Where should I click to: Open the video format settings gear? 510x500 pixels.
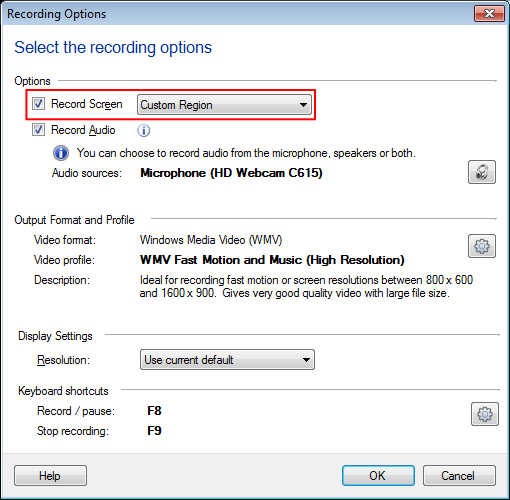(482, 246)
